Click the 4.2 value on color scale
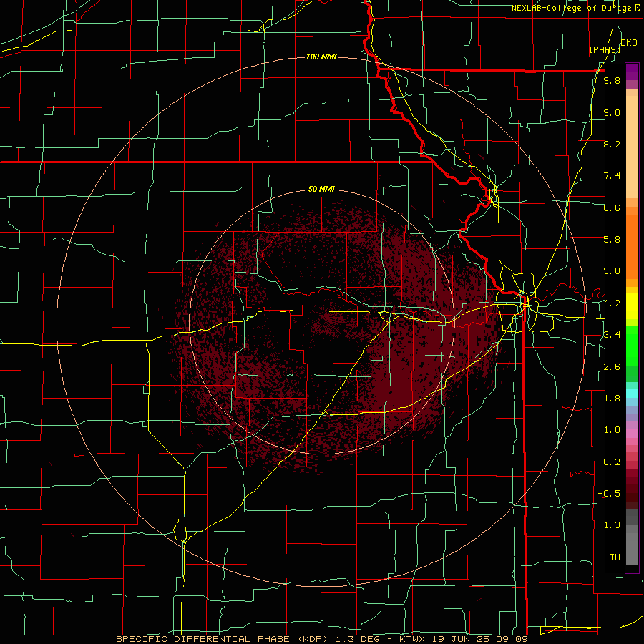Viewport: 644px width, 644px height. 612,303
